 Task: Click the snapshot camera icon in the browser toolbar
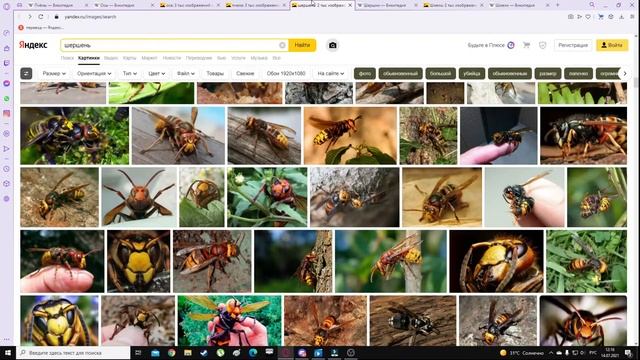[x=571, y=17]
